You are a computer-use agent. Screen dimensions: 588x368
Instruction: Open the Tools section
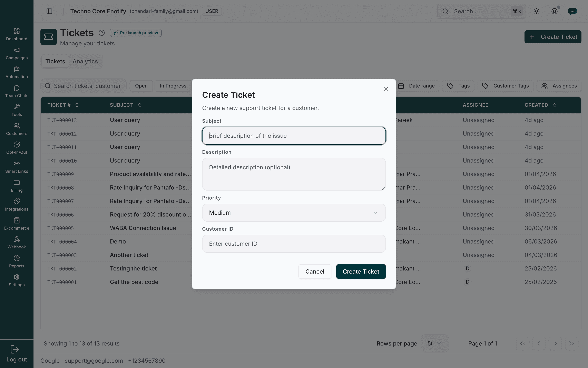tap(17, 110)
